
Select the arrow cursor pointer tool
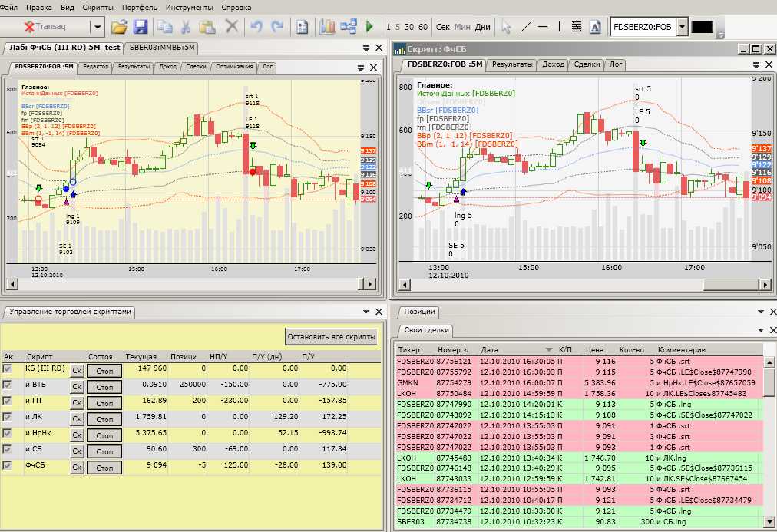click(506, 27)
